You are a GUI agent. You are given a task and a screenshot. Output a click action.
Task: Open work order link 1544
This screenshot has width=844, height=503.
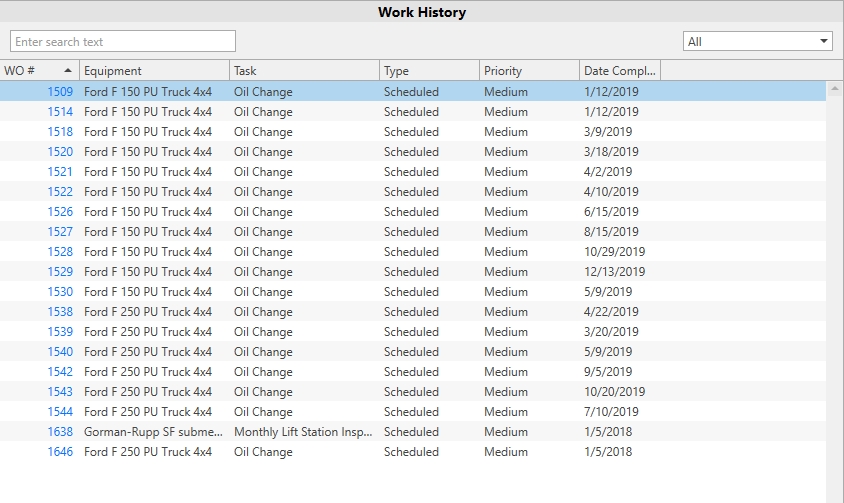(x=60, y=411)
